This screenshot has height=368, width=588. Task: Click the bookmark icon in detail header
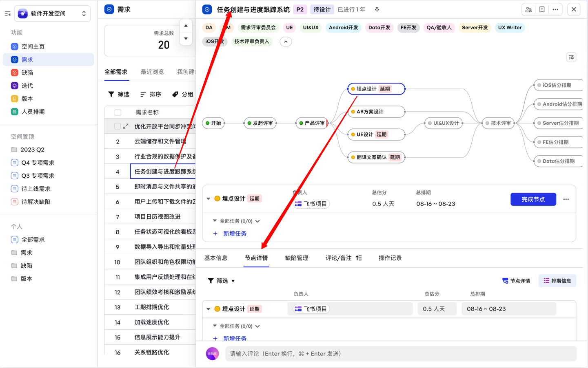542,9
